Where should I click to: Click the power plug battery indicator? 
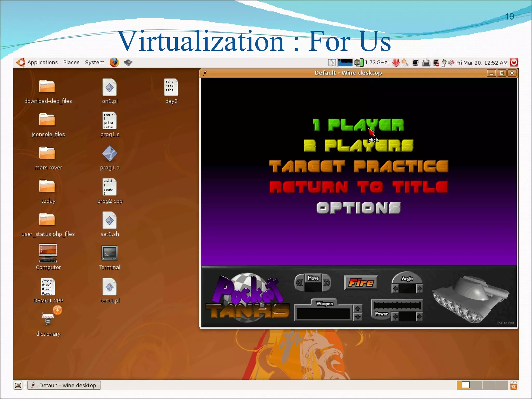[x=444, y=63]
